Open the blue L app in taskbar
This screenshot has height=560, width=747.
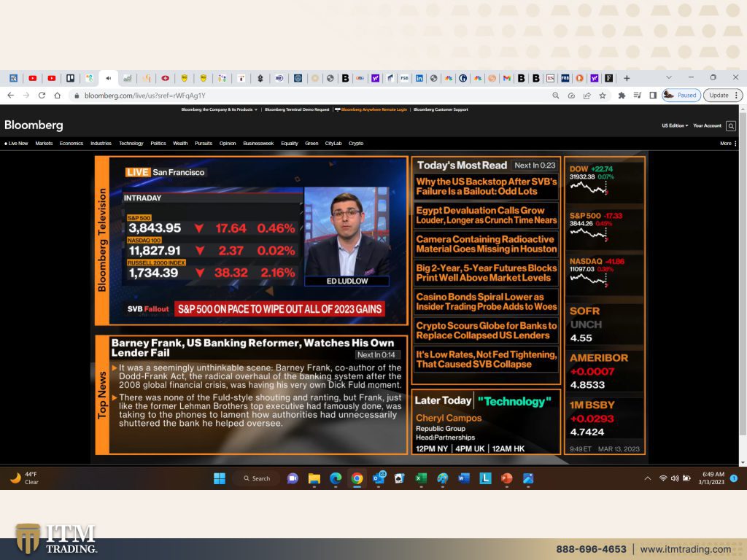click(x=485, y=478)
